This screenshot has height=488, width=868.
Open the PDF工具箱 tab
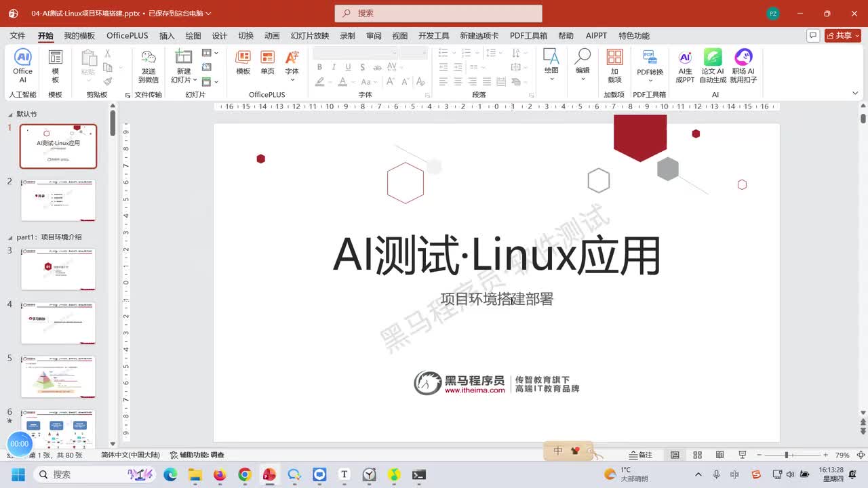pos(528,36)
